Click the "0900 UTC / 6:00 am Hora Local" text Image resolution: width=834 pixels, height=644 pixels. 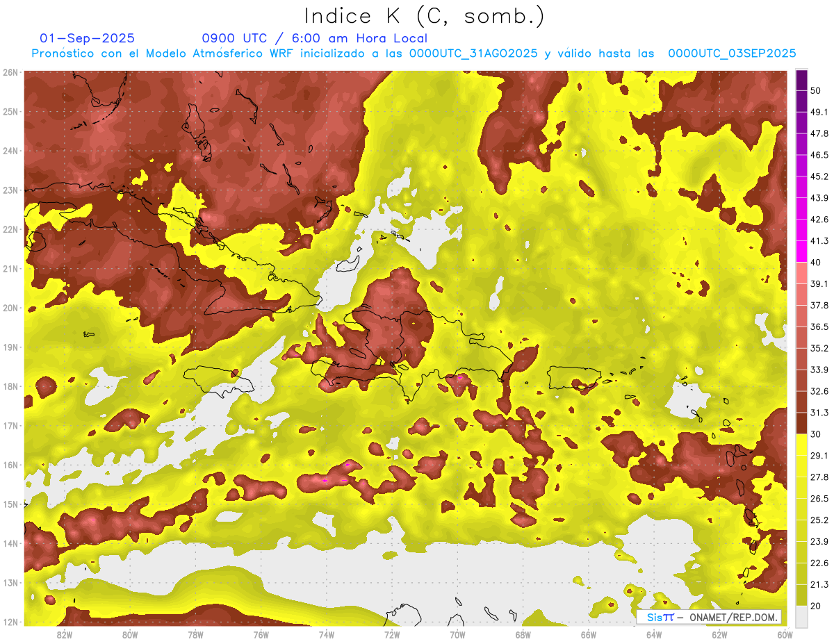pos(315,38)
